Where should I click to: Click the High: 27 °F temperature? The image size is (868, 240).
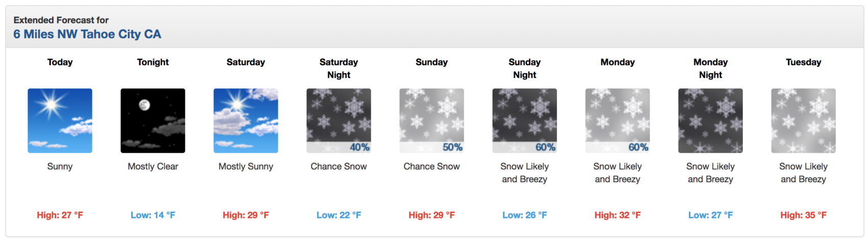click(60, 215)
